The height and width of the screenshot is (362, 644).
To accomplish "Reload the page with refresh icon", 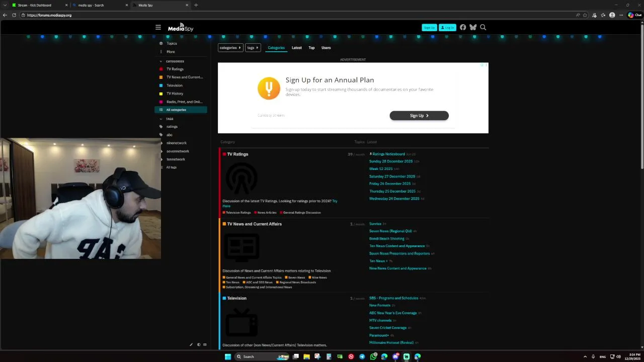I will [x=14, y=15].
